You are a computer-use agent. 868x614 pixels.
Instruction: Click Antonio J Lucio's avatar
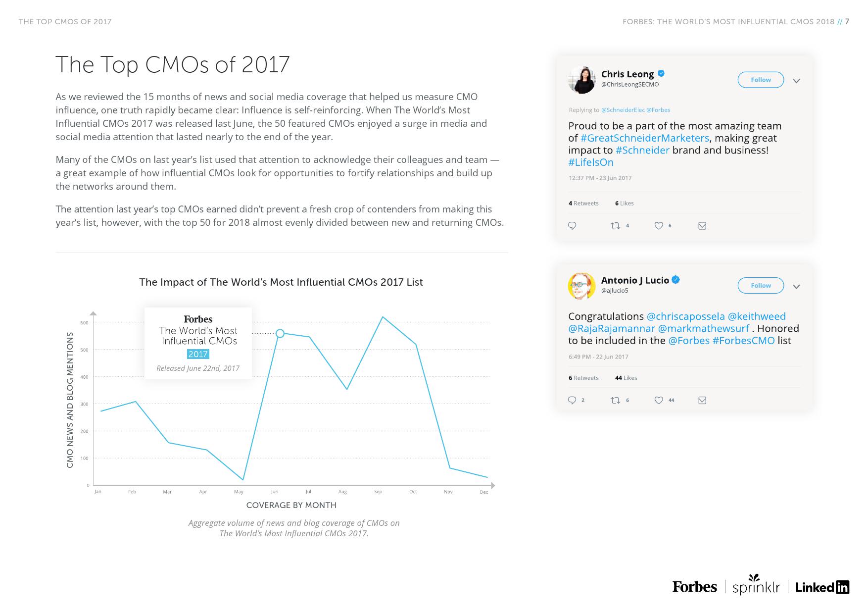[x=581, y=286]
